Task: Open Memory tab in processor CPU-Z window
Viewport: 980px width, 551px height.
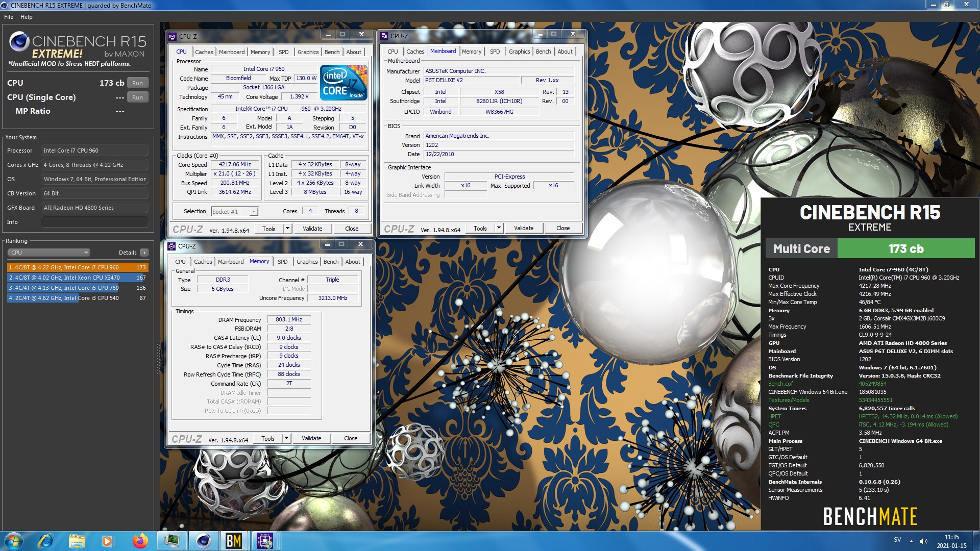Action: (260, 52)
